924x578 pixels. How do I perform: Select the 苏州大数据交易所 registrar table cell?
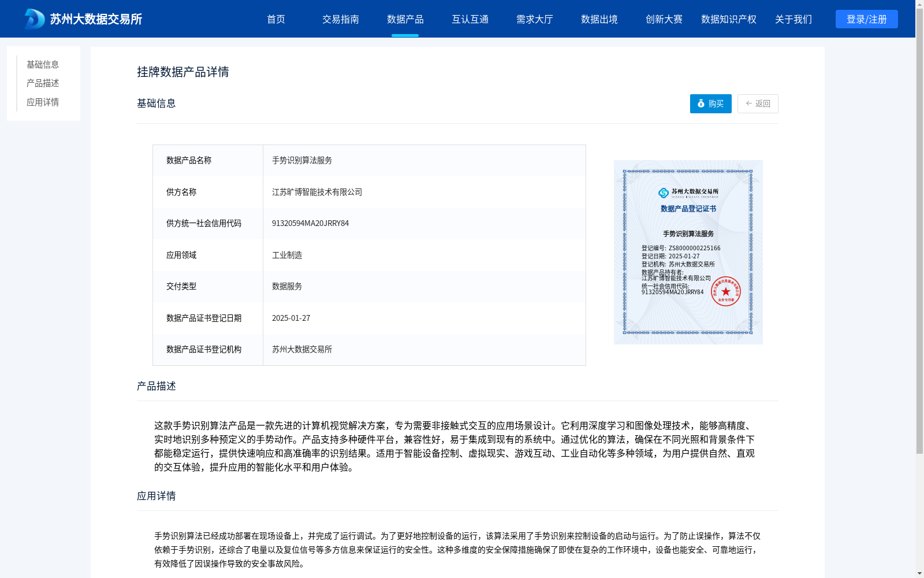pyautogui.click(x=424, y=349)
